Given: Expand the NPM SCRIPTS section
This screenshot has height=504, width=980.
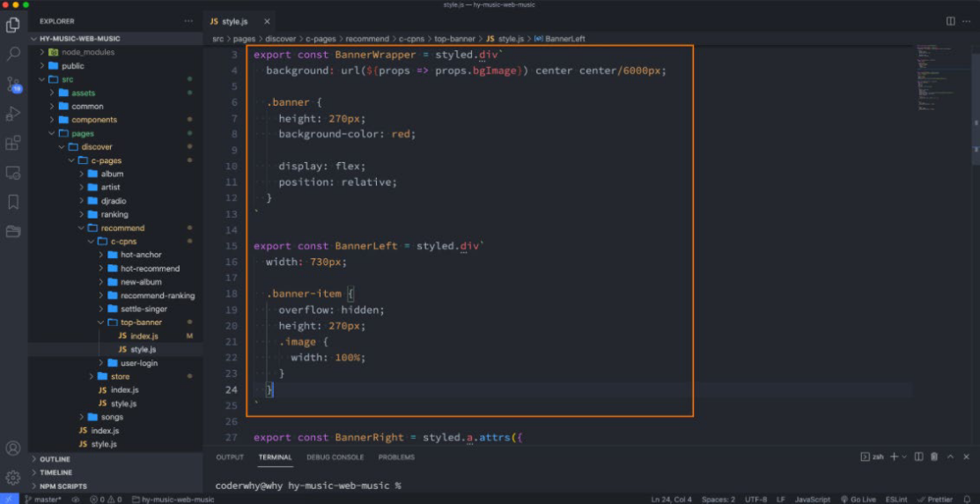Looking at the screenshot, I should click(115, 485).
